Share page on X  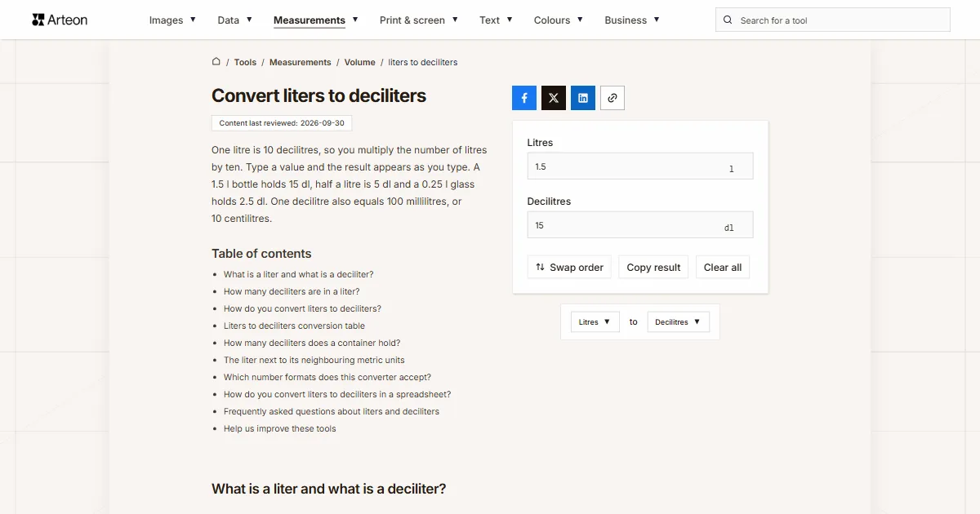pos(554,98)
